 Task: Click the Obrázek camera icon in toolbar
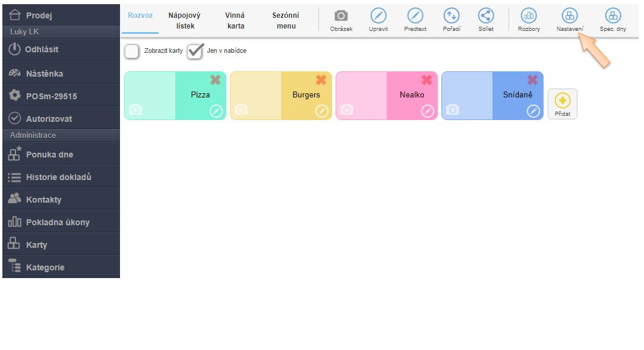(341, 17)
